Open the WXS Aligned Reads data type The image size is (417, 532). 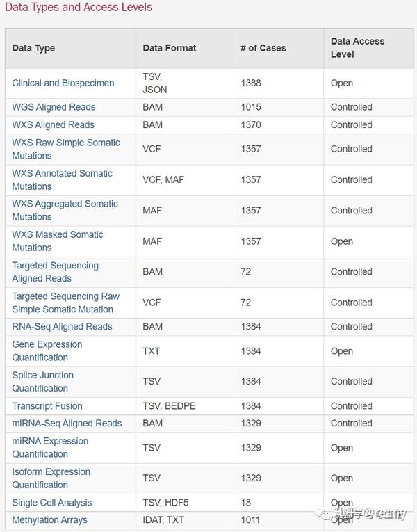(x=53, y=124)
